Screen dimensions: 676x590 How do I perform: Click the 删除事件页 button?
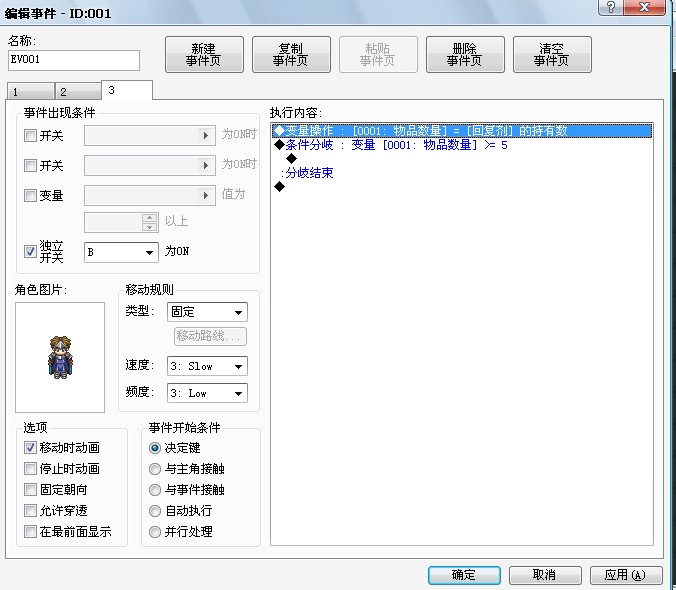(x=465, y=54)
